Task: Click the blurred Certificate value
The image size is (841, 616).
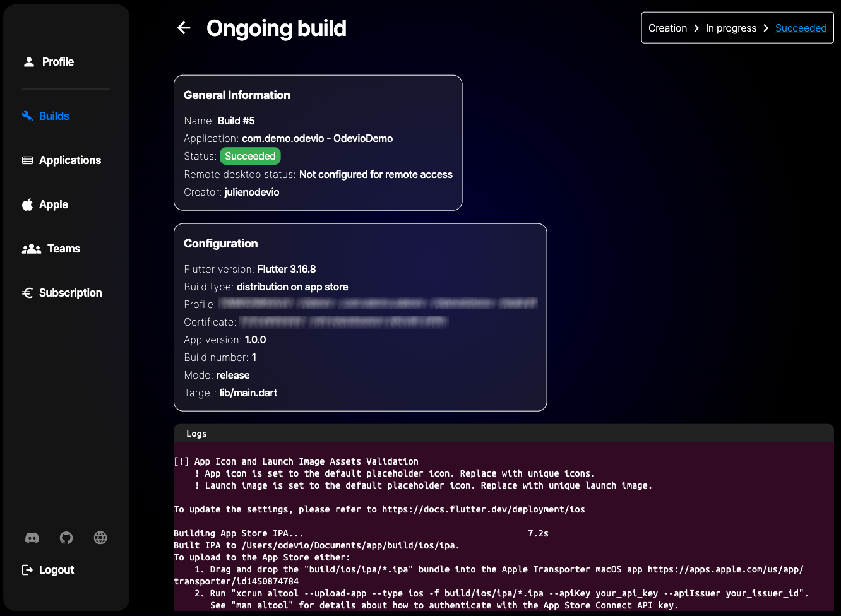Action: click(x=344, y=322)
